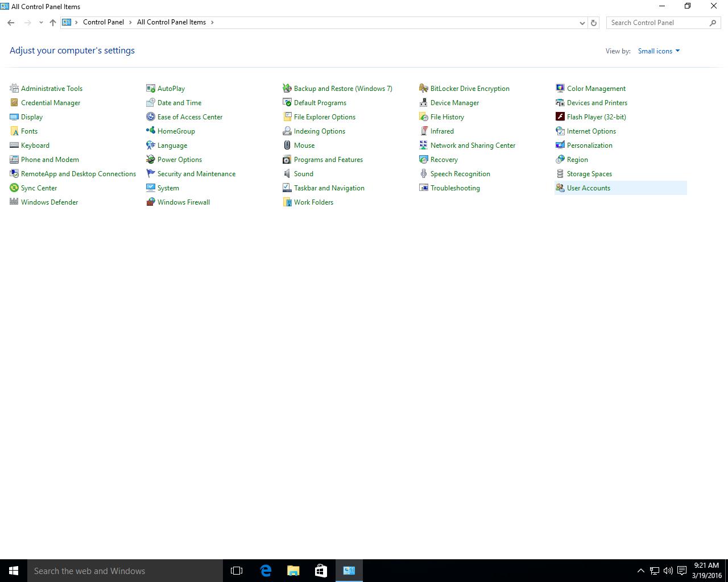The width and height of the screenshot is (728, 582).
Task: Open the Work Folders link
Action: point(313,202)
